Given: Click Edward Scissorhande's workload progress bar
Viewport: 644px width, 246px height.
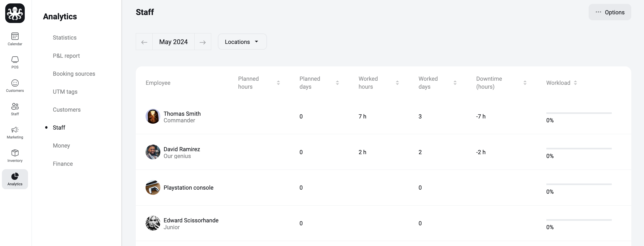Looking at the screenshot, I should [x=579, y=220].
